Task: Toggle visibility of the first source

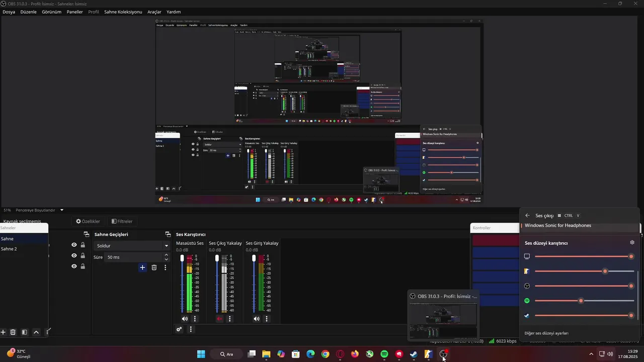Action: coord(74,245)
